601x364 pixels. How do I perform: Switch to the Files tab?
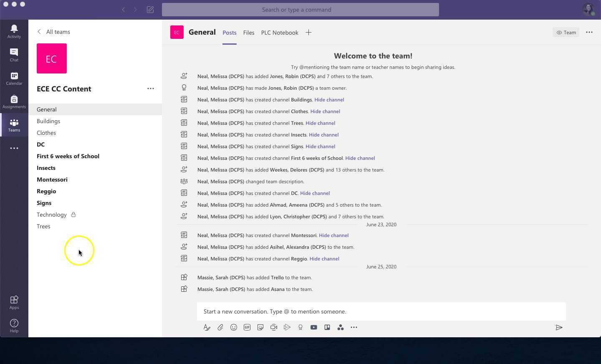point(249,33)
